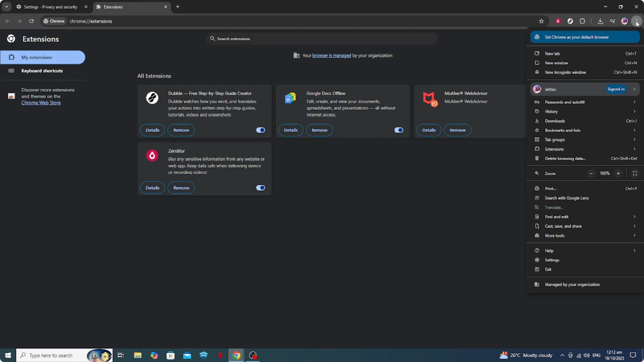Open the Downloads toolbar icon
644x362 pixels.
(600, 21)
